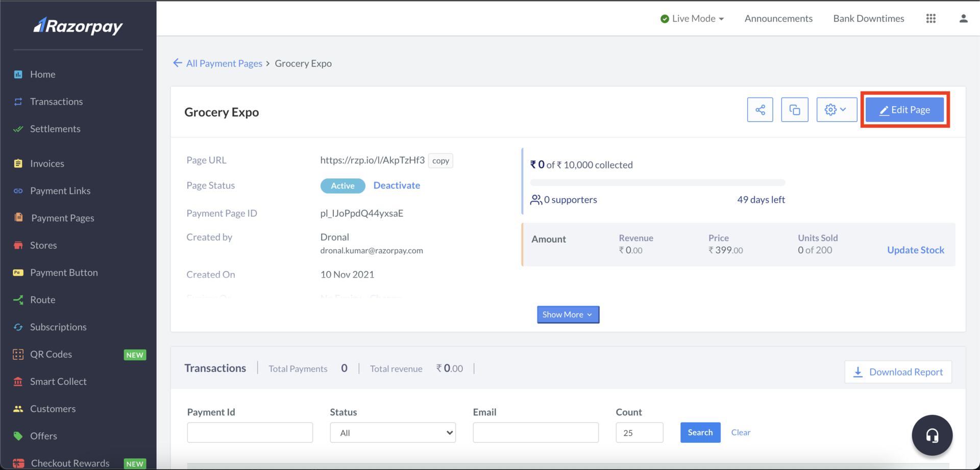Go to Settlements section
This screenshot has height=470, width=980.
coord(55,129)
